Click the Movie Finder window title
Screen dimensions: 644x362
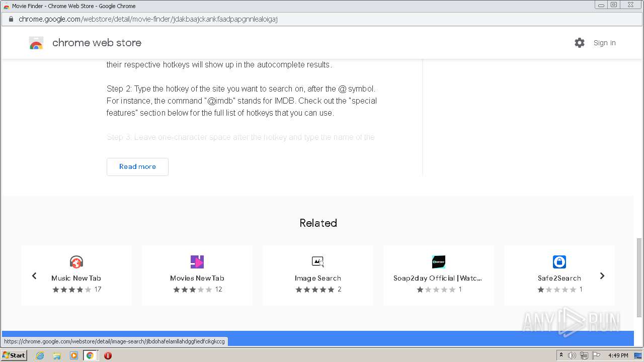coord(73,6)
